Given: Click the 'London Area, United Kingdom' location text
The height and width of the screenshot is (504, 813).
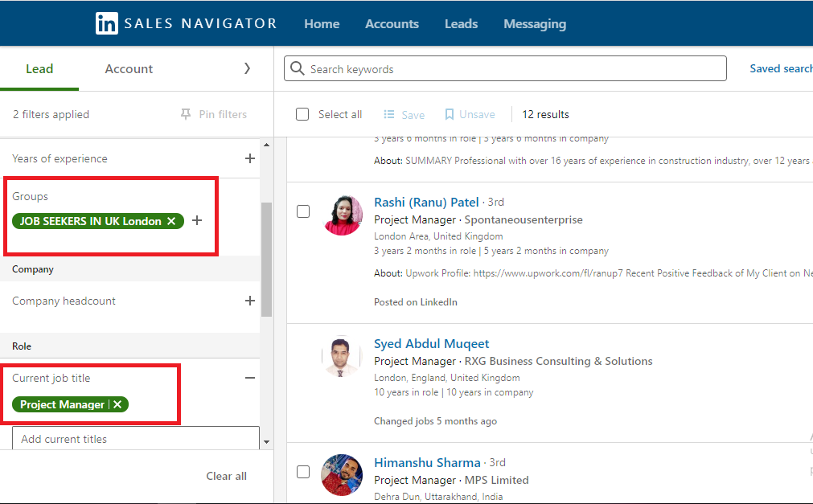Looking at the screenshot, I should pos(438,236).
